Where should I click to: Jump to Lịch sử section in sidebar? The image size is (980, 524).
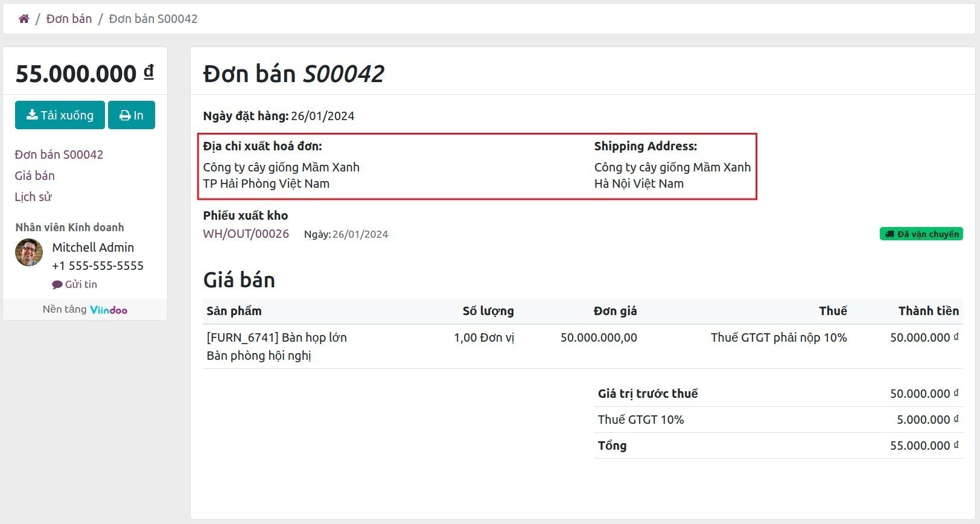tap(33, 197)
